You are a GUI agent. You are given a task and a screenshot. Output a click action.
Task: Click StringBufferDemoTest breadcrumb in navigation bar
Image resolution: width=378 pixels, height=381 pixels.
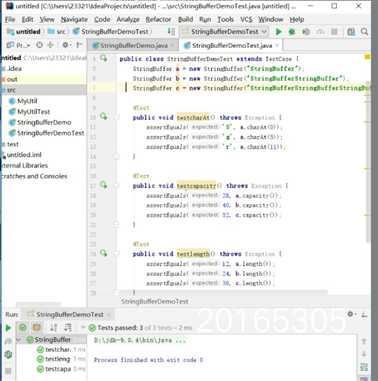pos(111,32)
